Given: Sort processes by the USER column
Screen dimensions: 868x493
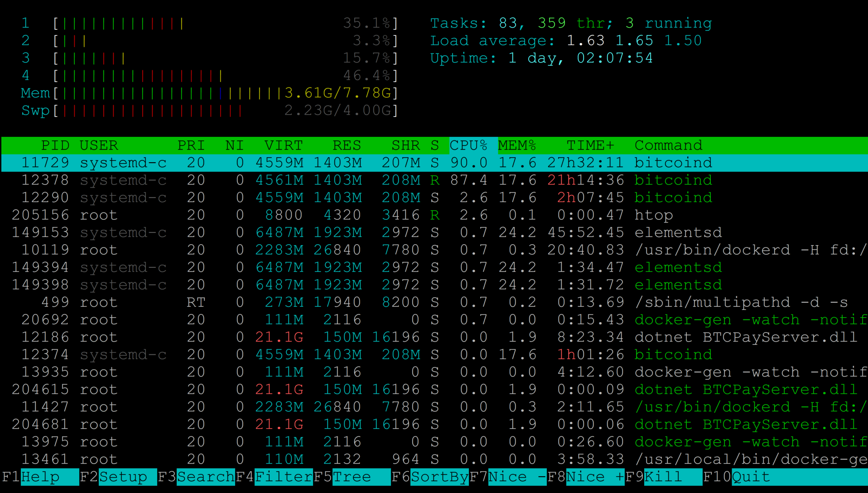Looking at the screenshot, I should [x=99, y=145].
